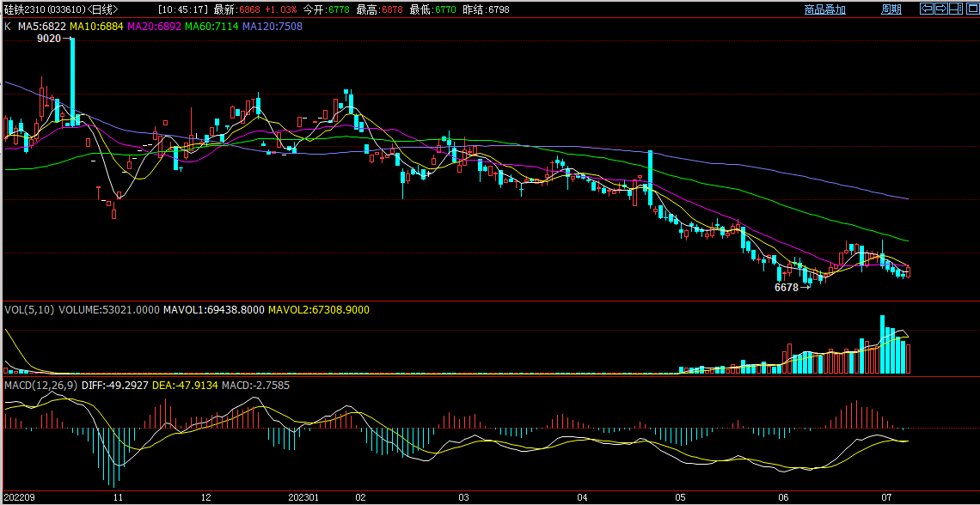980x505 pixels.
Task: Click the 202301 date axis label
Action: coord(303,498)
